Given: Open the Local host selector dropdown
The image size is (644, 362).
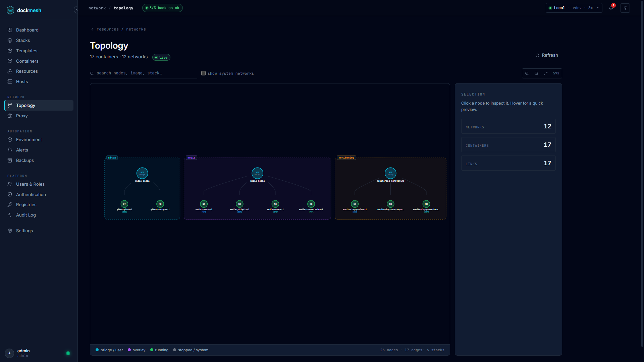Looking at the screenshot, I should [x=574, y=8].
